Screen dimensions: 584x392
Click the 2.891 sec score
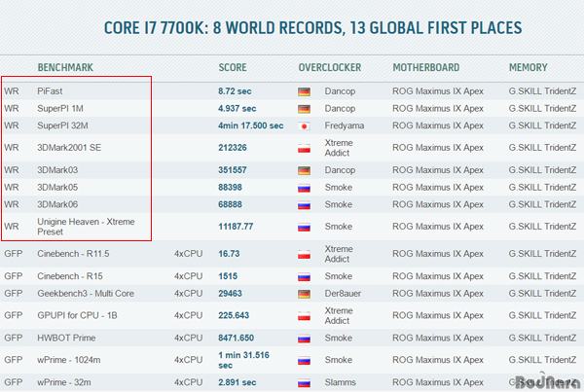click(x=237, y=382)
